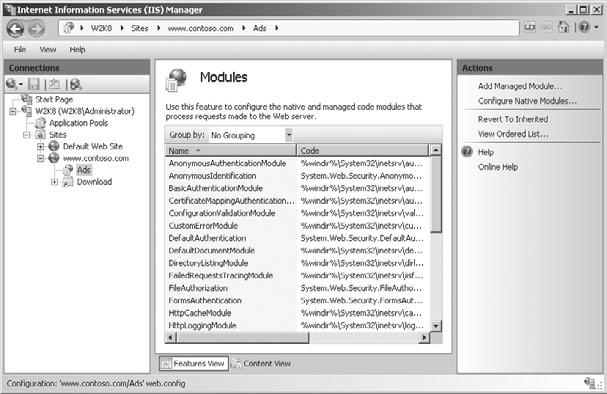
Task: Select HttpCacheModule row
Action: (297, 313)
